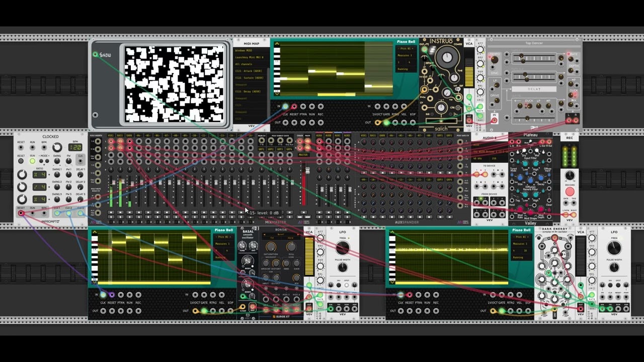Screen dimensions: 644x362
Task: Open MIDI MAP All channels selector
Action: click(x=251, y=64)
